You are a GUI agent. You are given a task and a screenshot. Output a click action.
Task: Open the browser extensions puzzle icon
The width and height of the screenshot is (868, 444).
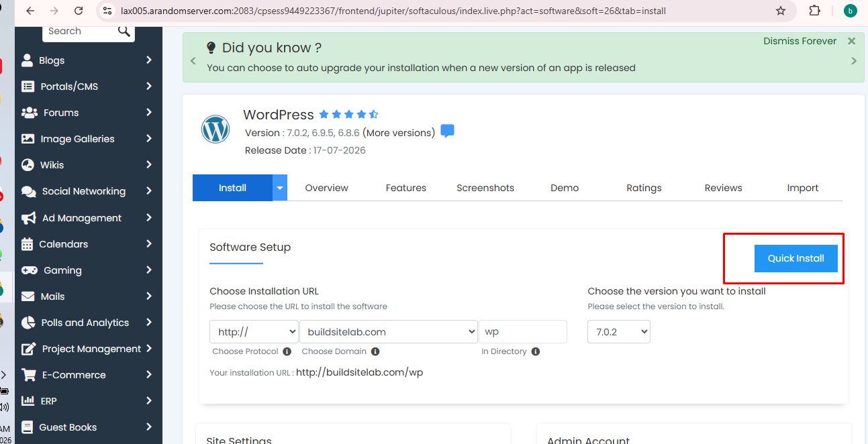814,11
